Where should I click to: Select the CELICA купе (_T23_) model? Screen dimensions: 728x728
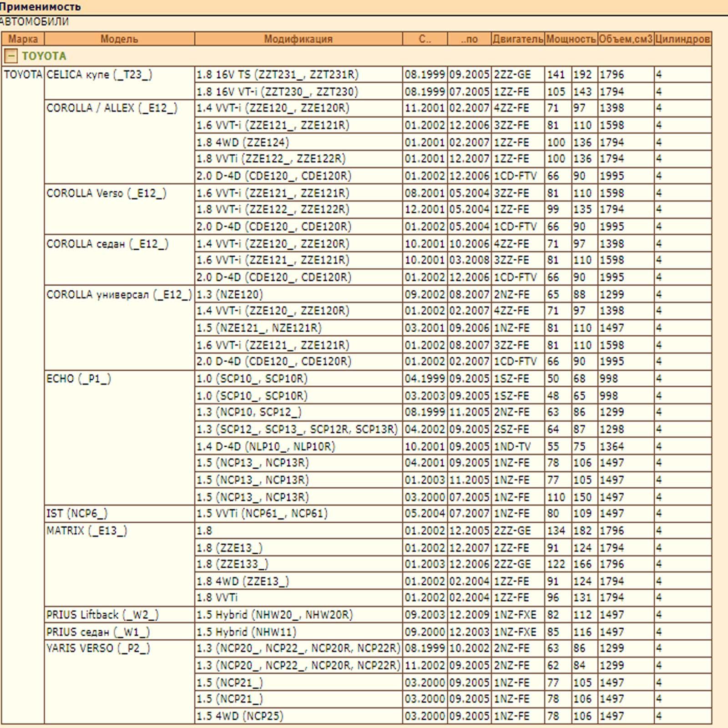[99, 75]
